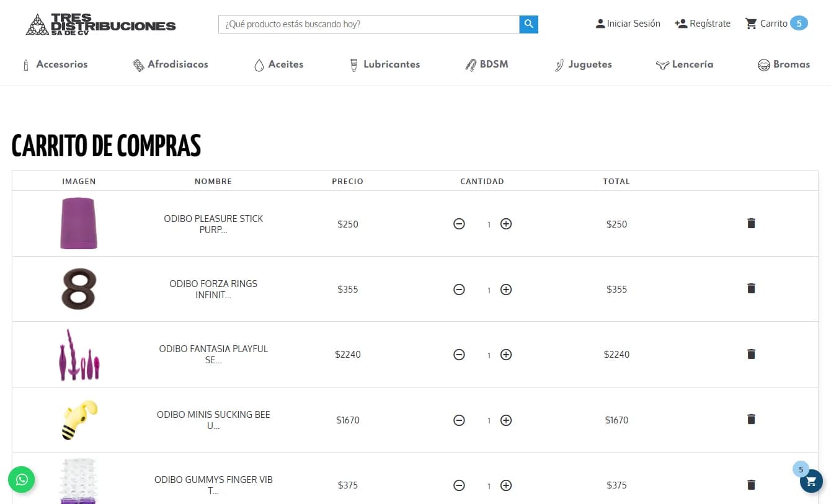Open the Carrito link in header
Image resolution: width=831 pixels, height=504 pixels.
776,24
